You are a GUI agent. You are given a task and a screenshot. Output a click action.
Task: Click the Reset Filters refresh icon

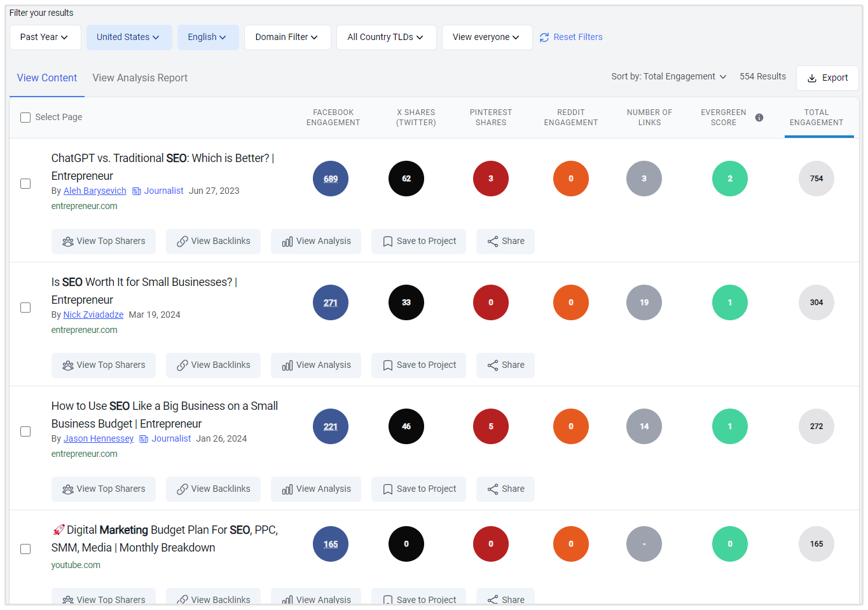[544, 37]
